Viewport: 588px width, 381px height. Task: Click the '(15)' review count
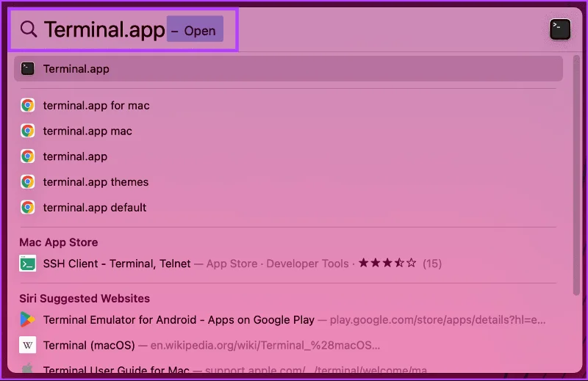432,264
